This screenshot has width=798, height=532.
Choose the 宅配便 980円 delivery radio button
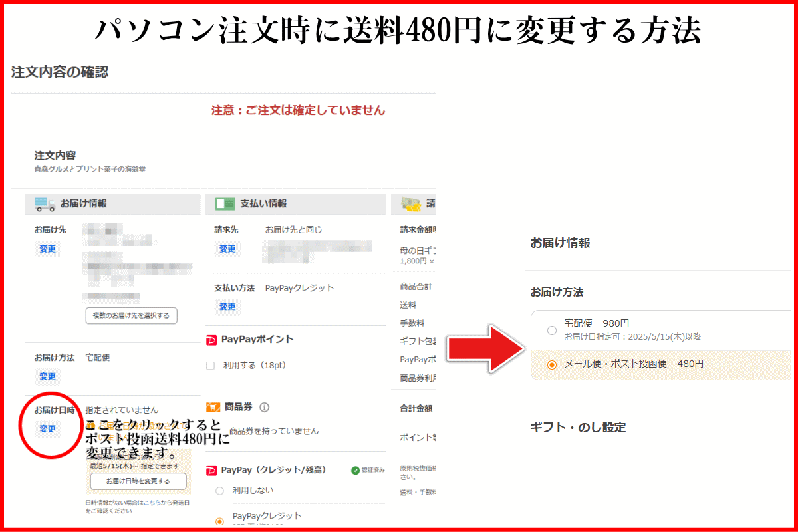point(551,330)
